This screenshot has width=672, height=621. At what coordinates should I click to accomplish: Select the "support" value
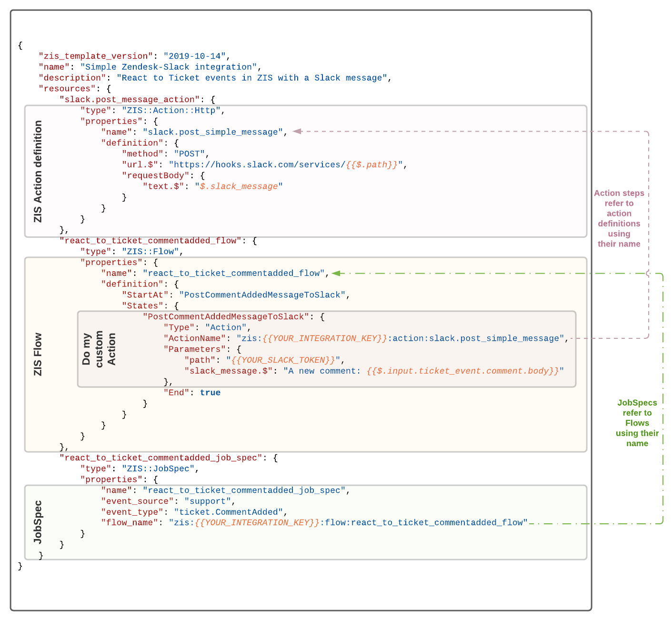point(208,501)
